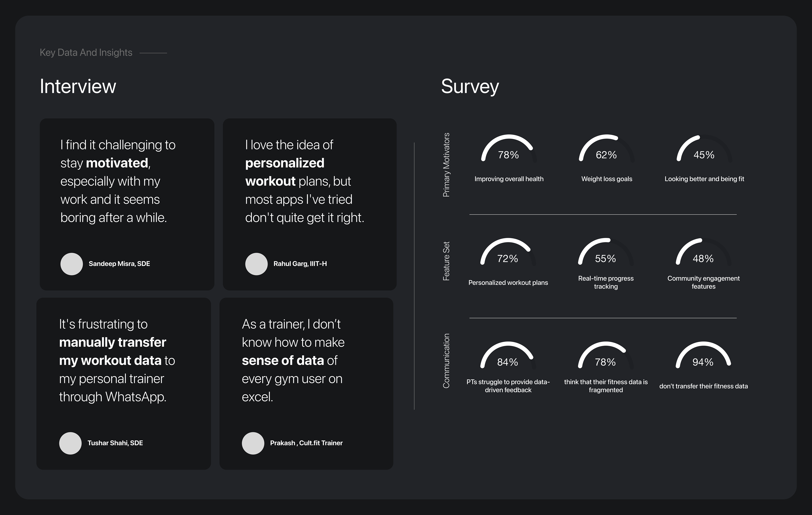
Task: Select the Primary Motivators vertical label
Action: point(446,165)
